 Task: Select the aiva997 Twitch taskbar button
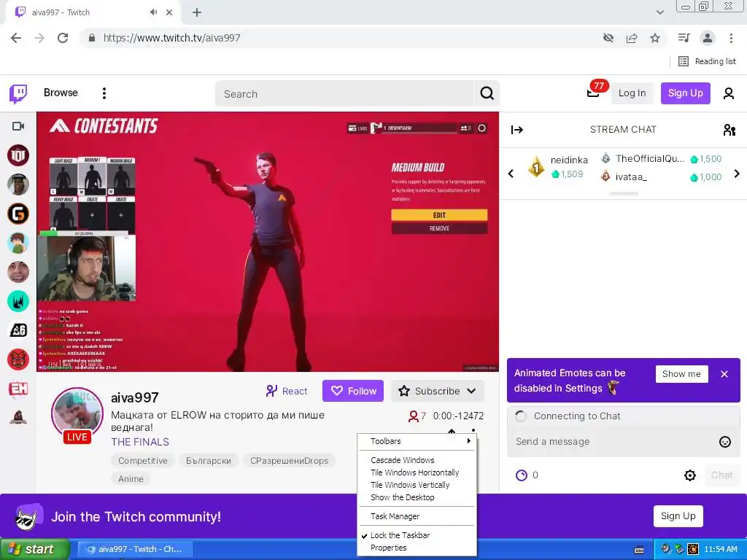(x=135, y=549)
